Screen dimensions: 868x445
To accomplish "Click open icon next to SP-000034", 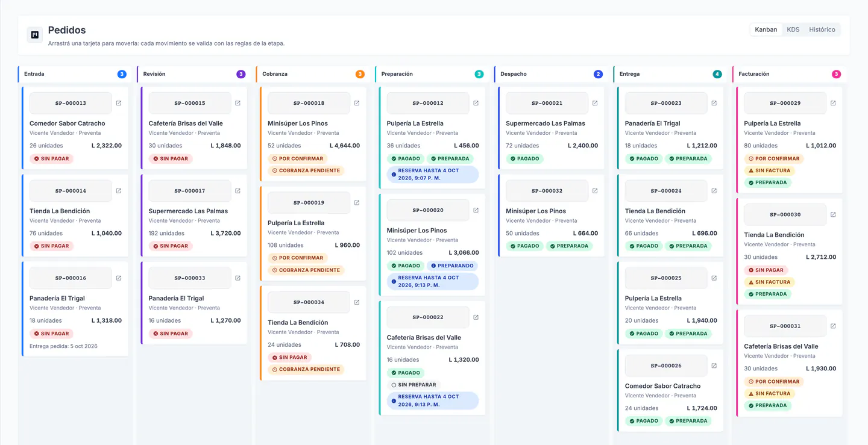I will [x=357, y=302].
